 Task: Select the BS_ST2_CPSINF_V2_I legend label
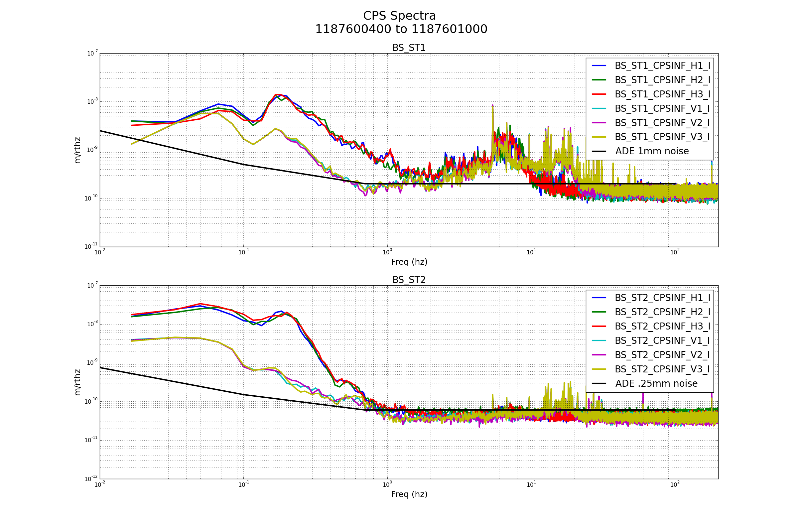click(662, 355)
